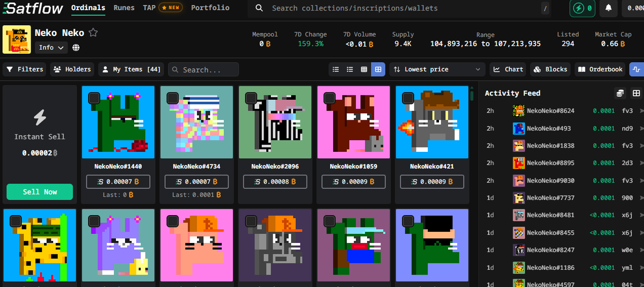Click the NekoNeko#7737 activity name
Screen dimensions: 644x287
click(551, 197)
